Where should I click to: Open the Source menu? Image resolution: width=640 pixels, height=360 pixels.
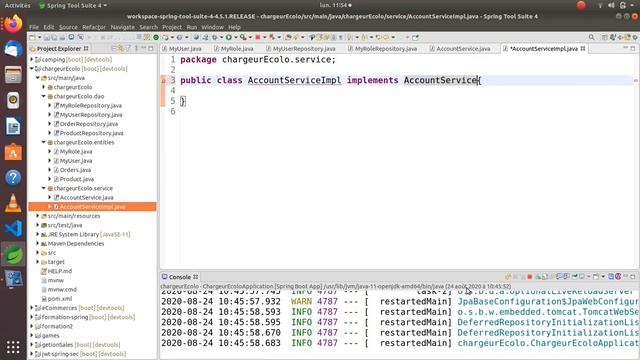(68, 27)
